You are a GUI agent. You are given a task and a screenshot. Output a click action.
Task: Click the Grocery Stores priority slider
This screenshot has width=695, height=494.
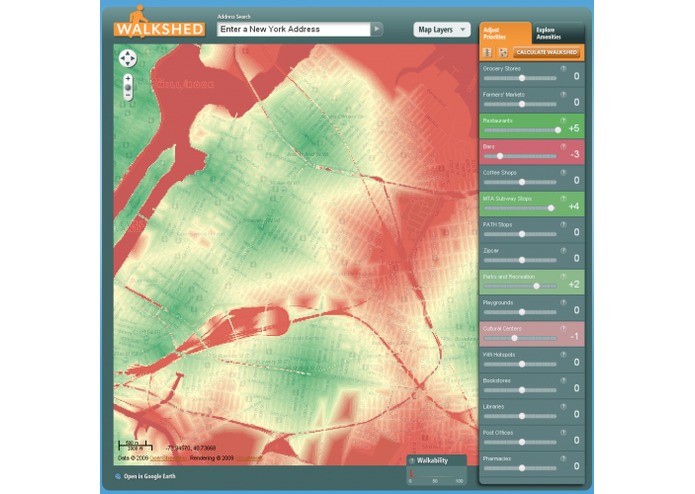point(520,78)
